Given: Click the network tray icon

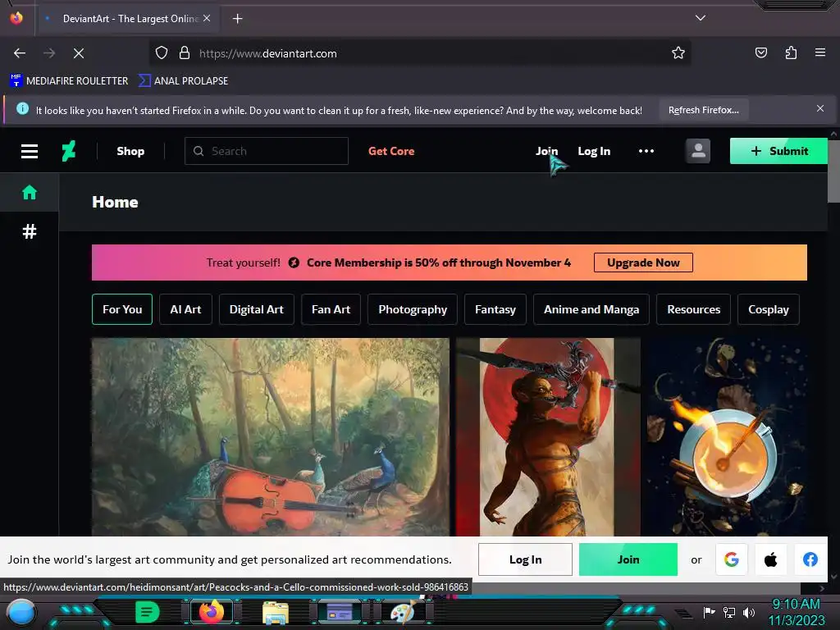Looking at the screenshot, I should coord(729,612).
